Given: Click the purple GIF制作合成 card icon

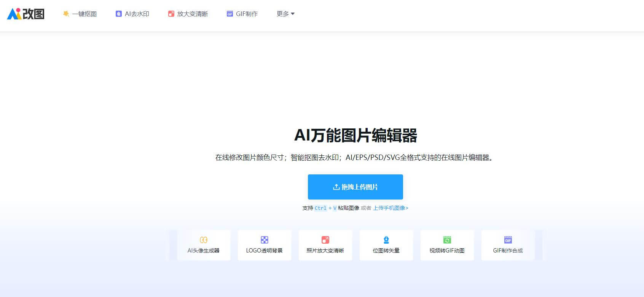Looking at the screenshot, I should (508, 240).
